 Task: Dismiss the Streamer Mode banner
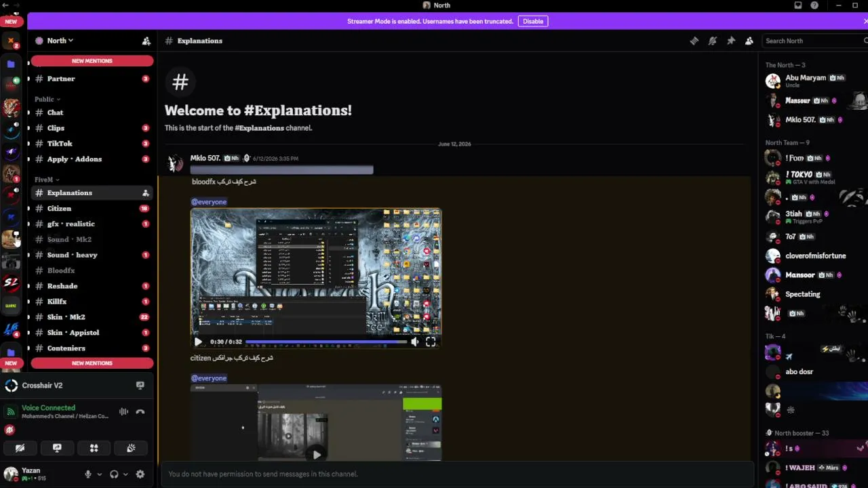(865, 21)
